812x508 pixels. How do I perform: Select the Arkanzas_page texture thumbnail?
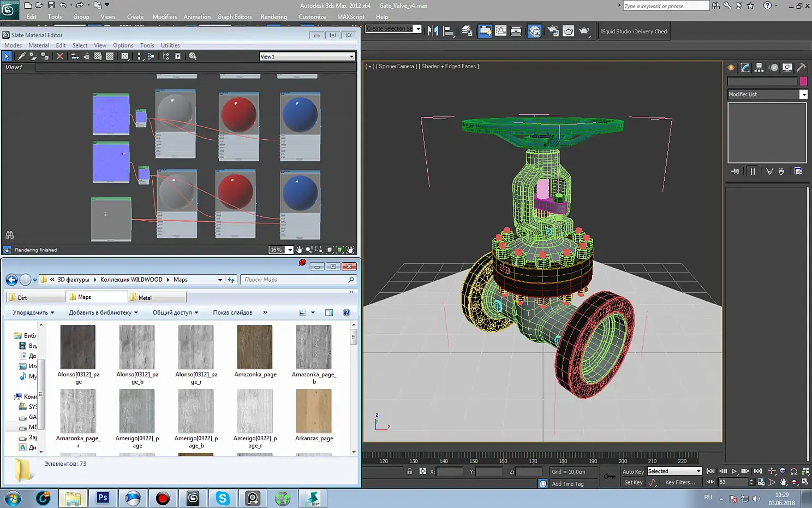pyautogui.click(x=314, y=411)
